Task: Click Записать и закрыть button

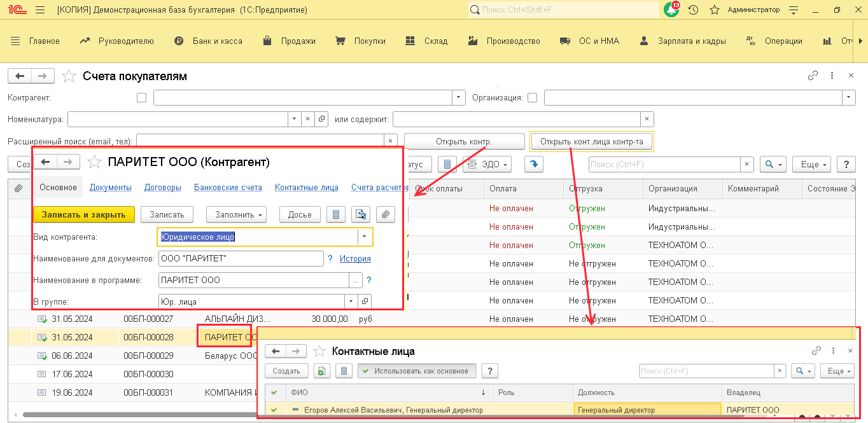Action: click(x=84, y=214)
